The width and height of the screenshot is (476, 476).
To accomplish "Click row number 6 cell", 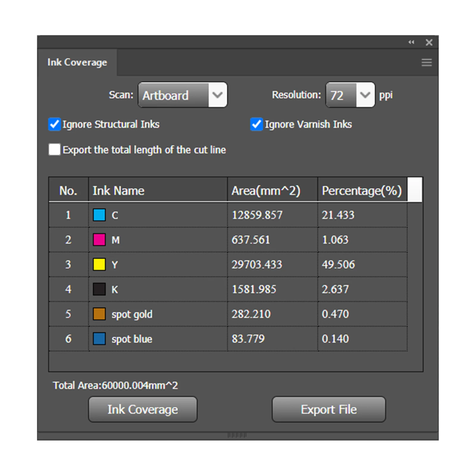I will pos(68,339).
